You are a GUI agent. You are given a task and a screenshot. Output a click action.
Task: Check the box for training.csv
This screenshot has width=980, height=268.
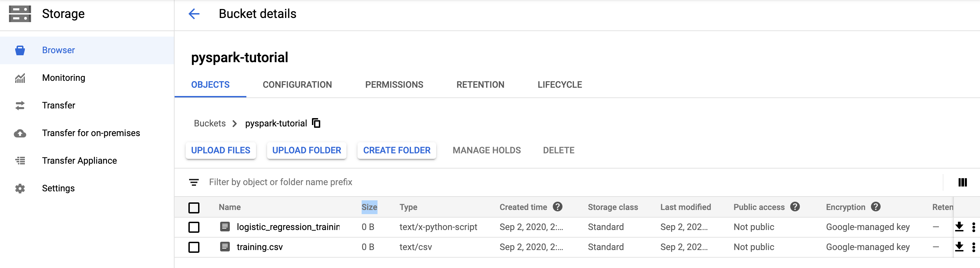click(194, 247)
